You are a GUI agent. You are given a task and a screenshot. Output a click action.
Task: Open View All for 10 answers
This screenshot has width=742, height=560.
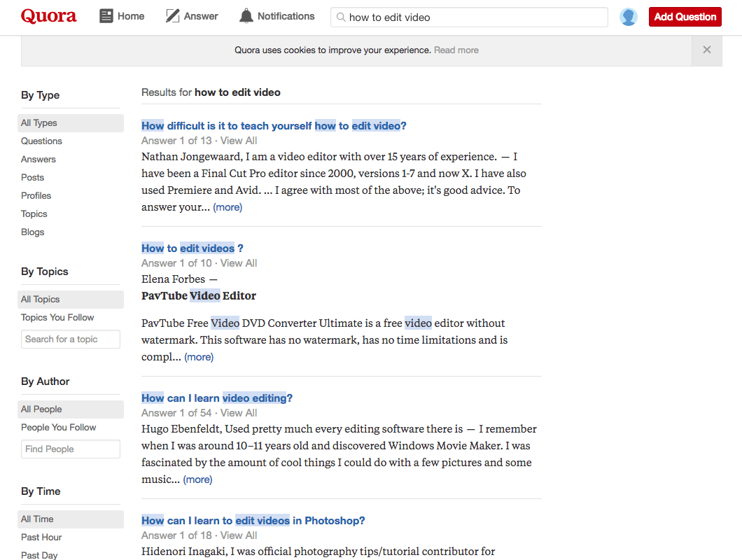[239, 263]
